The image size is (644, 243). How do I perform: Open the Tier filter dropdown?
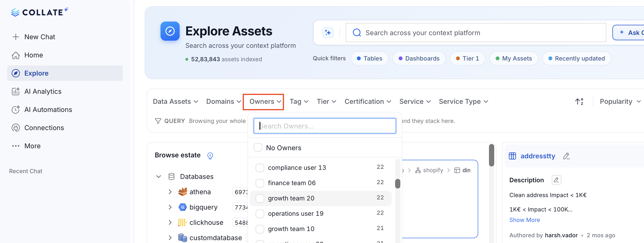[x=327, y=102]
